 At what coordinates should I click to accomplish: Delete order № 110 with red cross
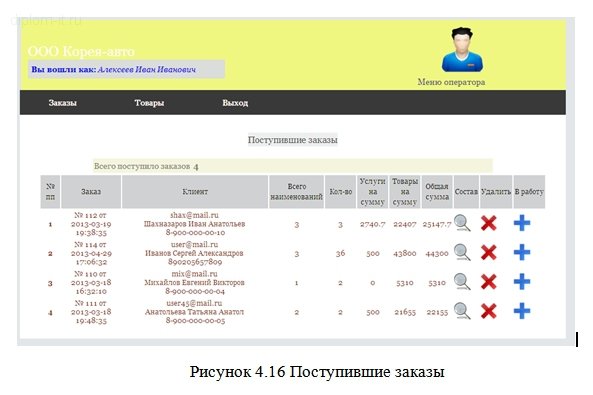pos(489,282)
